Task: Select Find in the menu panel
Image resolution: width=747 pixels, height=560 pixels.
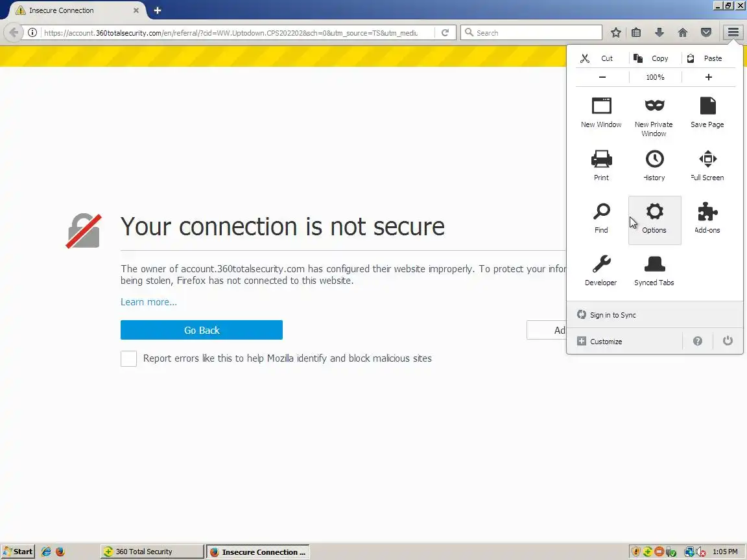Action: tap(601, 218)
